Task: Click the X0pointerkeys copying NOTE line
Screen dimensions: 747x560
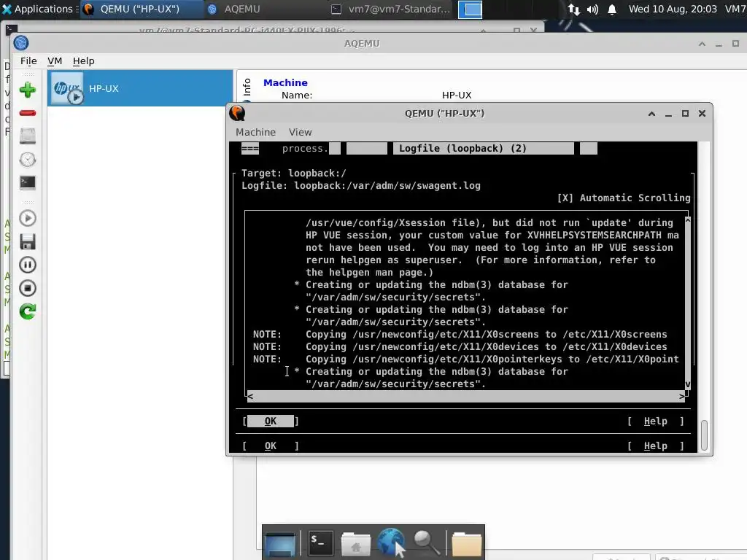Action: (466, 359)
